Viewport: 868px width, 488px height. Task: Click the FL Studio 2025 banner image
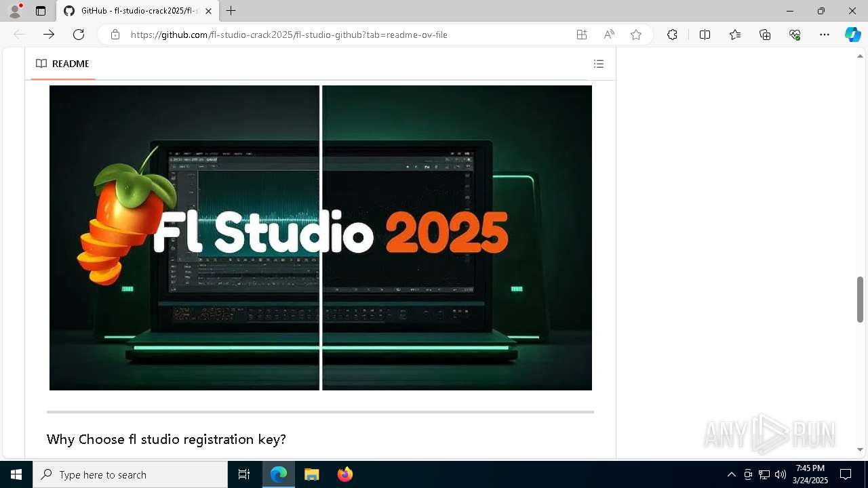point(321,238)
